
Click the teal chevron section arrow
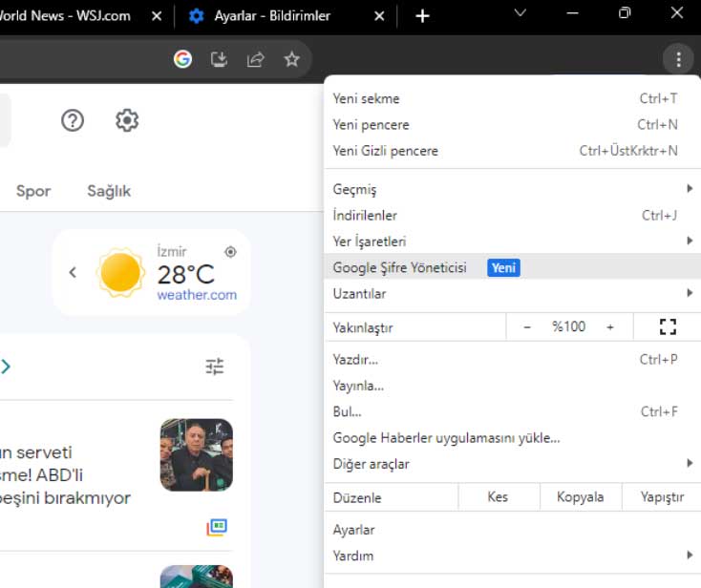coord(6,367)
